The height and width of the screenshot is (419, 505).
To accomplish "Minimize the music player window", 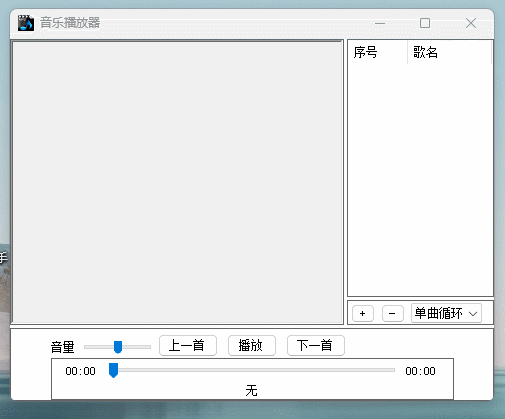I will pyautogui.click(x=380, y=23).
